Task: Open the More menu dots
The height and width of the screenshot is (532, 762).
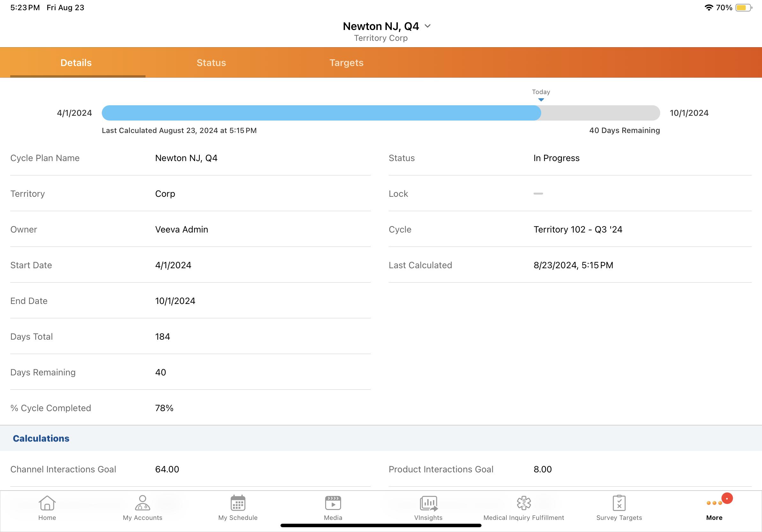Action: coord(714,503)
